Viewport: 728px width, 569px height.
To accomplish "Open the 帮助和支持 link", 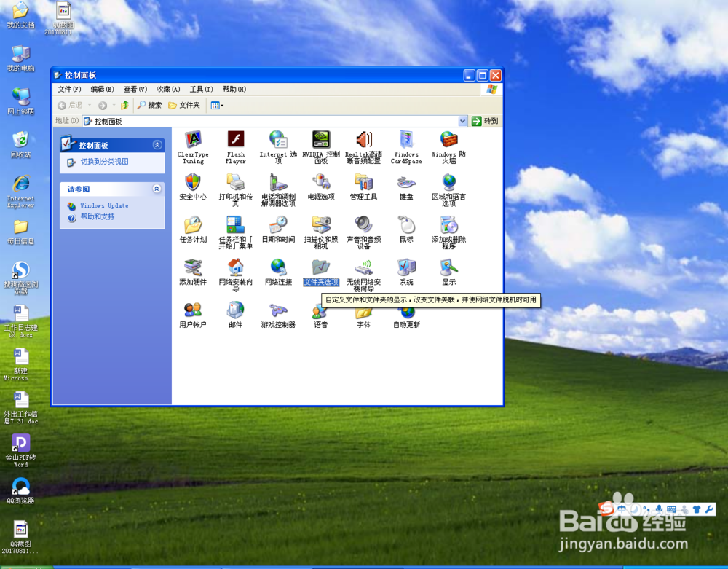I will 97,216.
